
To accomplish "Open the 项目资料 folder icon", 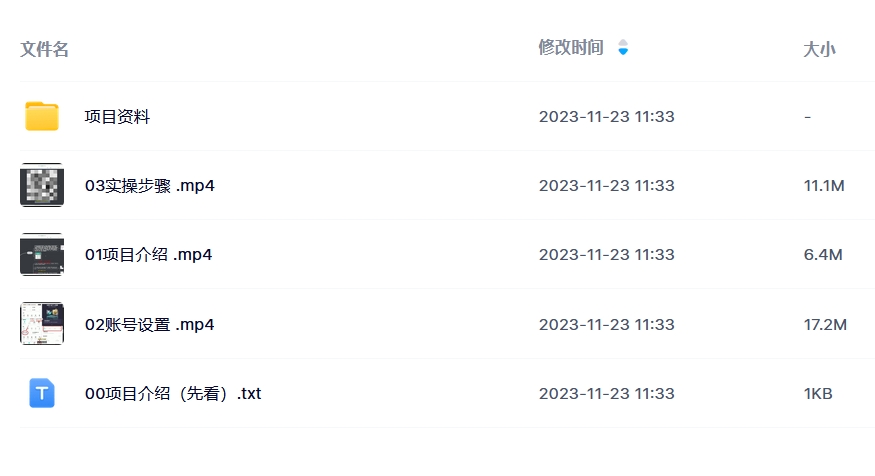I will (x=42, y=116).
